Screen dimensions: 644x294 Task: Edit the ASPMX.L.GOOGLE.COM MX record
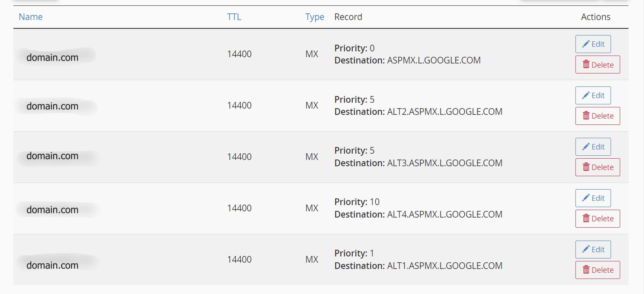pyautogui.click(x=593, y=44)
